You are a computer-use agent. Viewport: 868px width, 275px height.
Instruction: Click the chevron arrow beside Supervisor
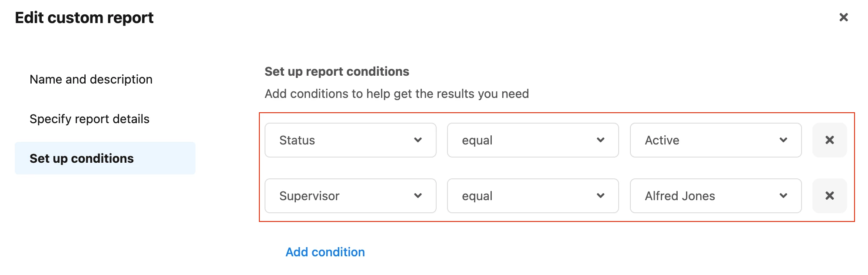[418, 196]
